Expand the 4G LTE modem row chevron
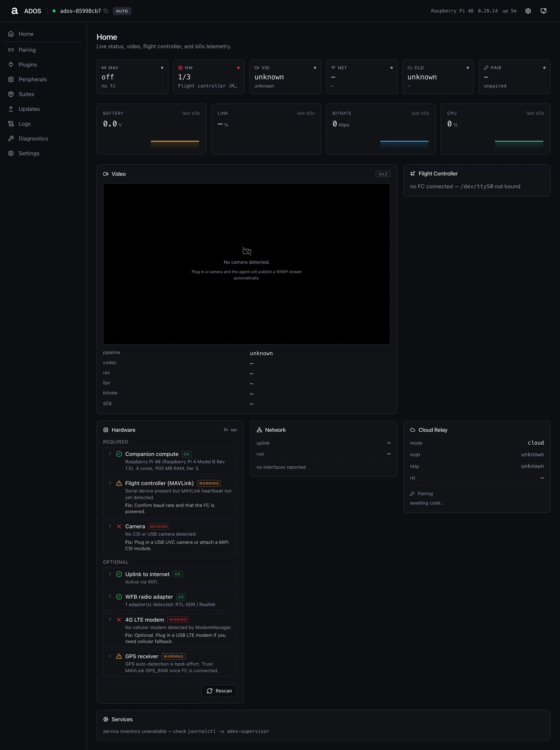 pyautogui.click(x=110, y=619)
